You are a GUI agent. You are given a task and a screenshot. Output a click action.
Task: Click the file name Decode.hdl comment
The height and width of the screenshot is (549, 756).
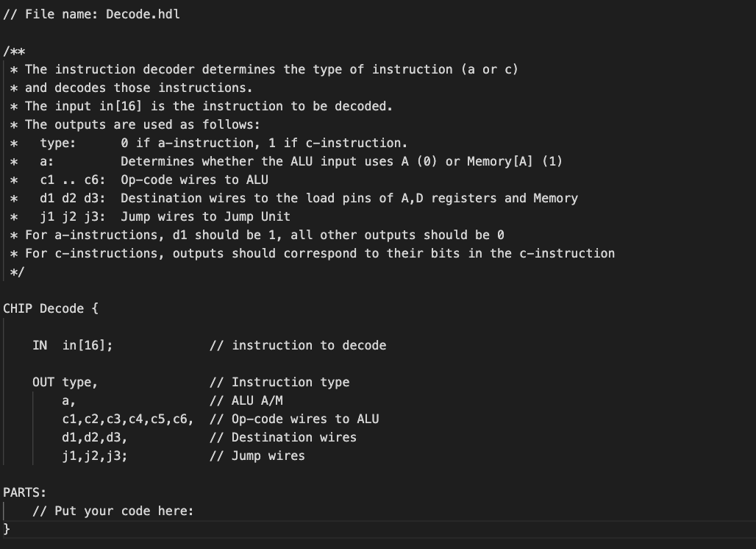point(92,14)
